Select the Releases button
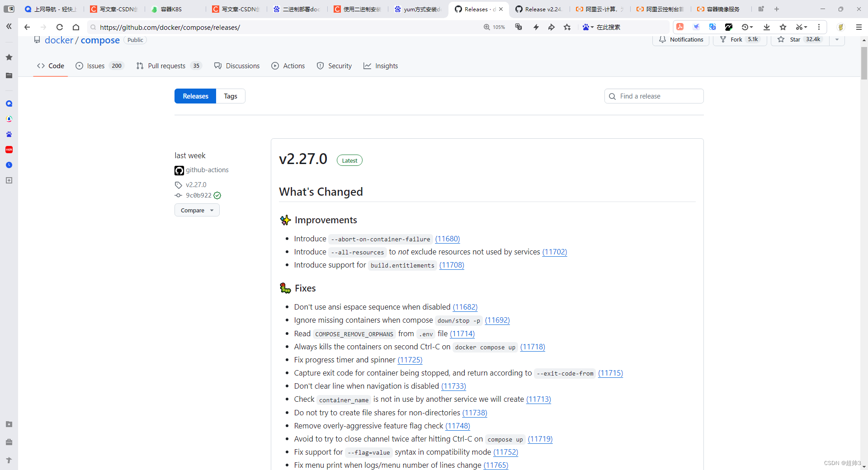 coord(195,96)
